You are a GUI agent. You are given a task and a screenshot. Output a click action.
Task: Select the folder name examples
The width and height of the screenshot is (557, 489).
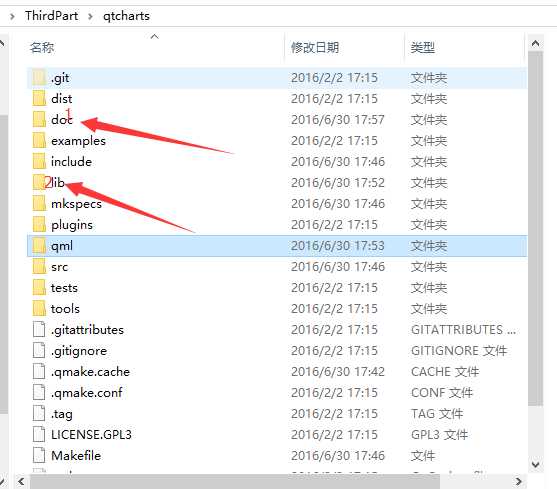pos(79,141)
